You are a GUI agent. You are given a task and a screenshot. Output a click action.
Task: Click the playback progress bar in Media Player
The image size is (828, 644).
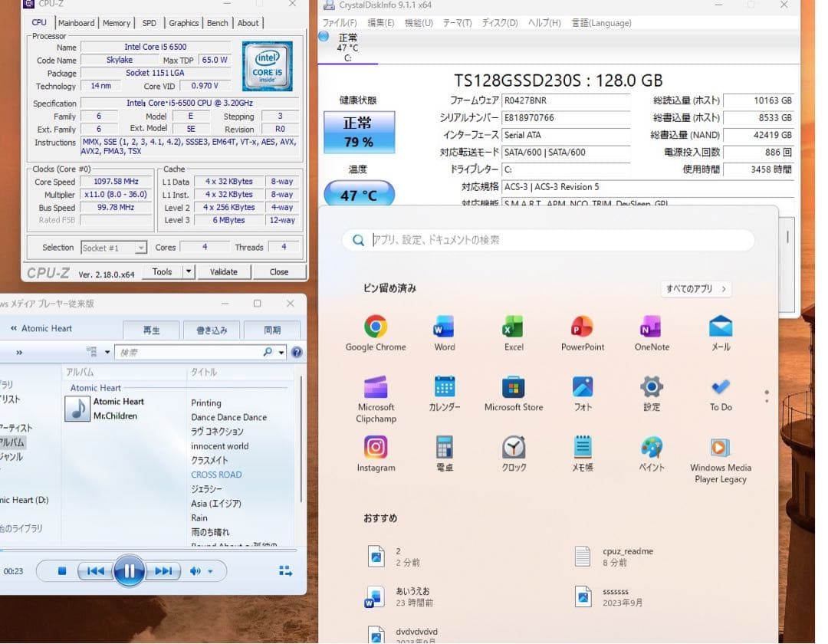(x=153, y=548)
